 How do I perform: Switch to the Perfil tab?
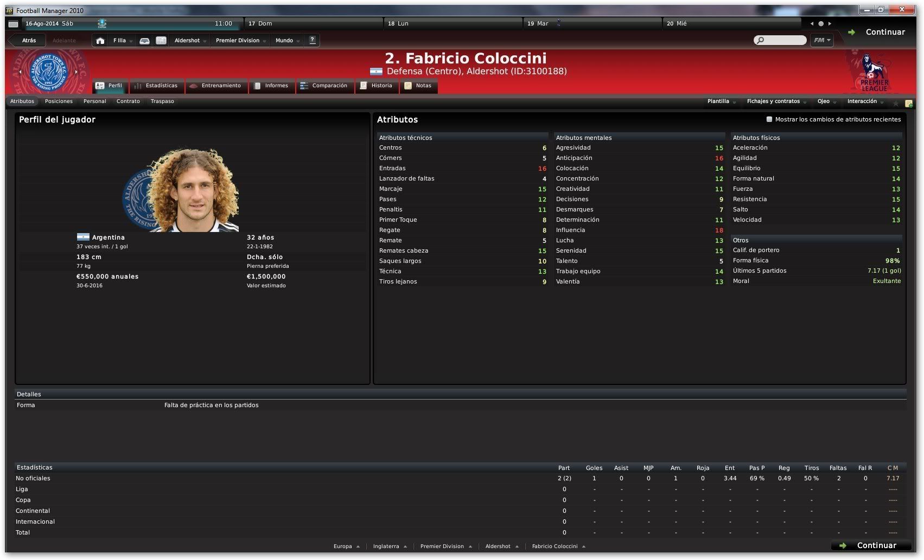(x=110, y=86)
